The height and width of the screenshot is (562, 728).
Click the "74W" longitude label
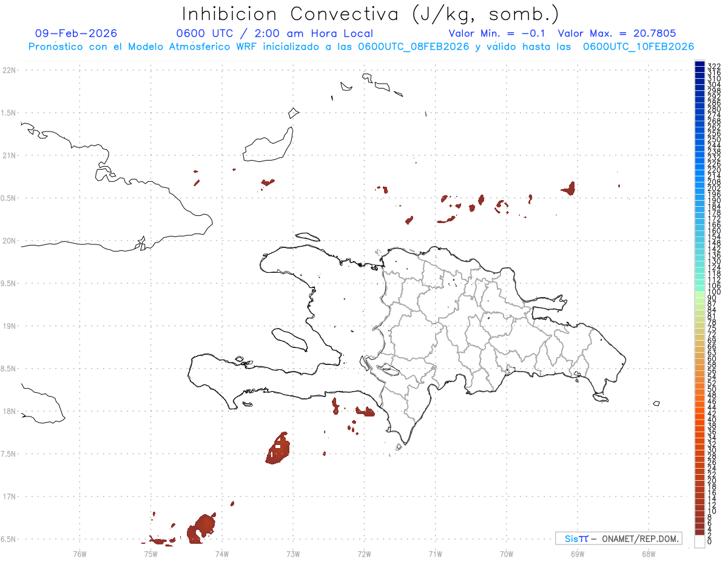pyautogui.click(x=221, y=554)
